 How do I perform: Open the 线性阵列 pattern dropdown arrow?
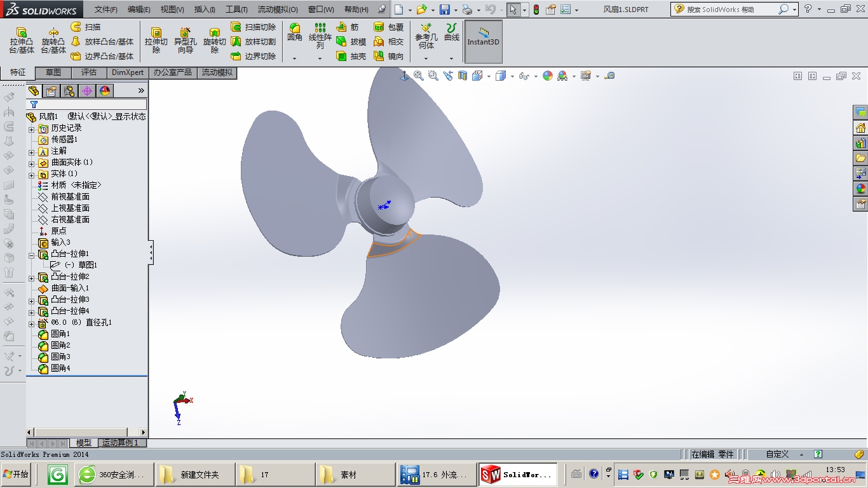[320, 58]
